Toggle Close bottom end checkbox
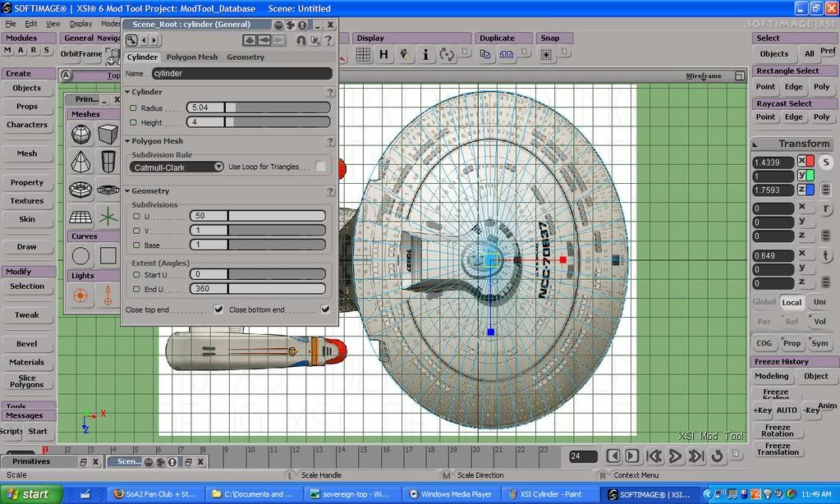 click(325, 309)
